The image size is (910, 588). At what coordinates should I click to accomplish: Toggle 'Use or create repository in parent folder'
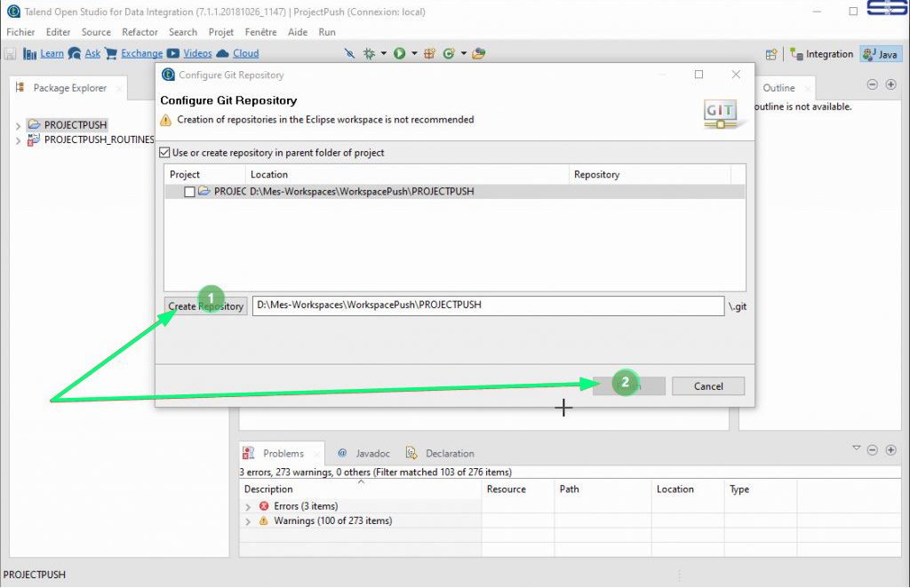164,153
